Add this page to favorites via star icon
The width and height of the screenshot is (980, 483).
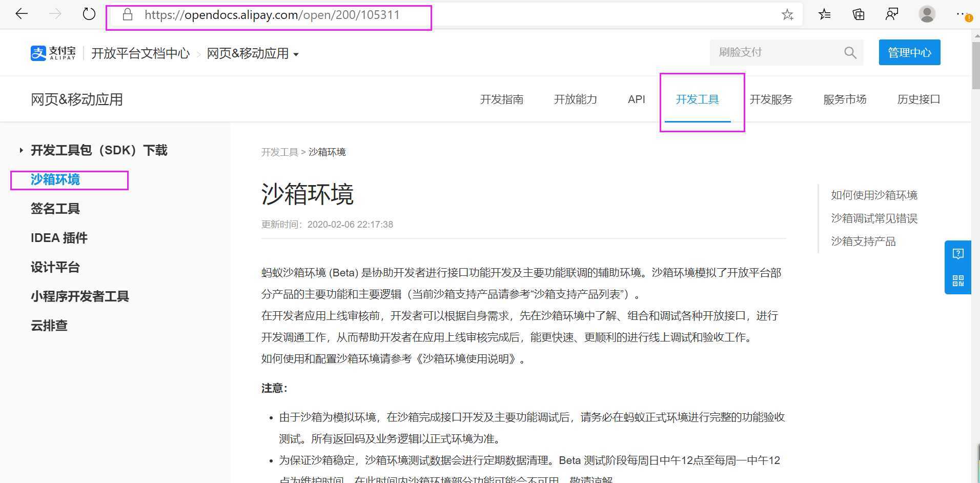coord(787,14)
